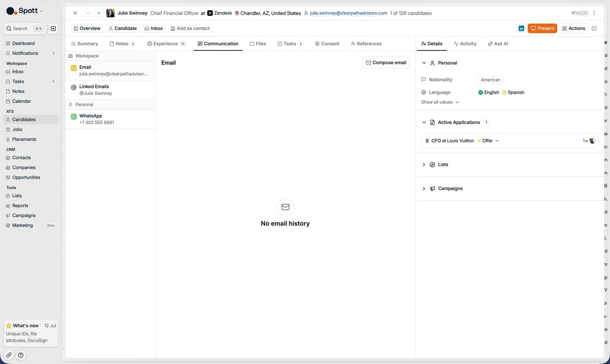The width and height of the screenshot is (610, 364).
Task: Switch to the Summary tab
Action: click(x=85, y=44)
